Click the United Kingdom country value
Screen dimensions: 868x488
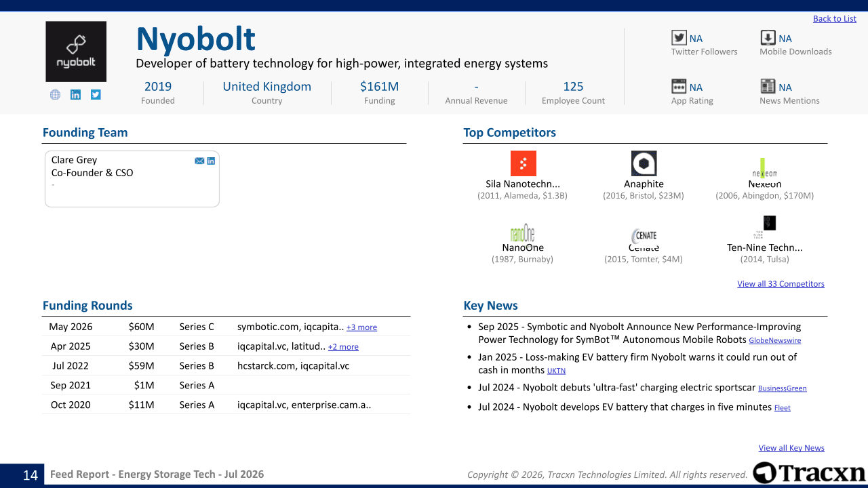pos(267,87)
